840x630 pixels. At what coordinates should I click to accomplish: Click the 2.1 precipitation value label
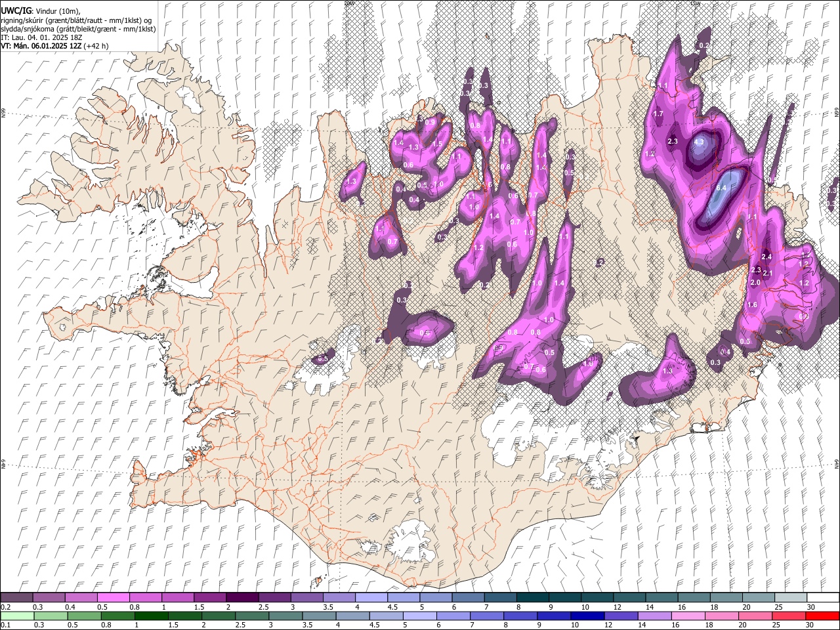[768, 274]
